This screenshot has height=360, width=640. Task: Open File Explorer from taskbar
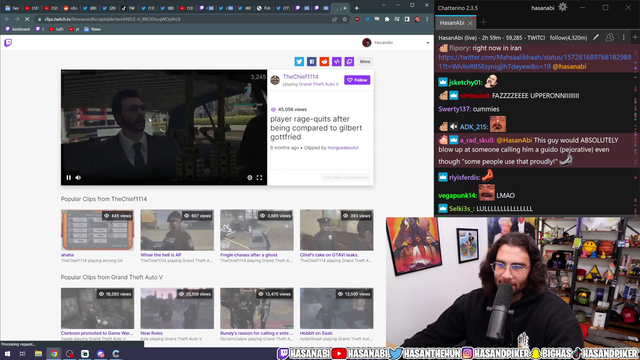point(38,354)
